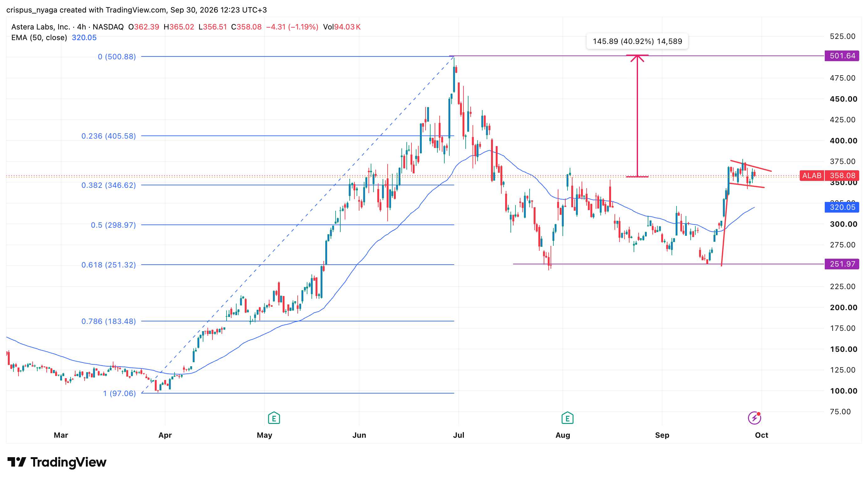868x481 pixels.
Task: Click the Vol 94.03K legend value
Action: click(342, 27)
